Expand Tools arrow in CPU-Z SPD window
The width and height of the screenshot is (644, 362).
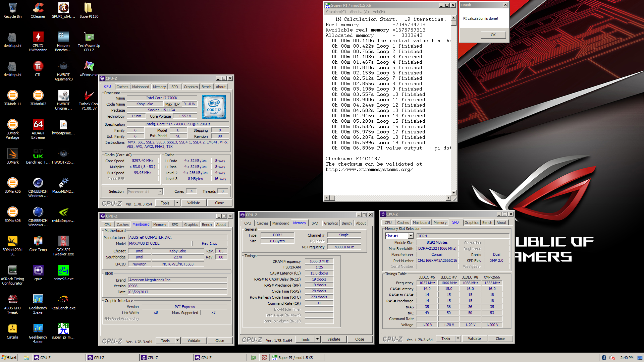(x=458, y=339)
